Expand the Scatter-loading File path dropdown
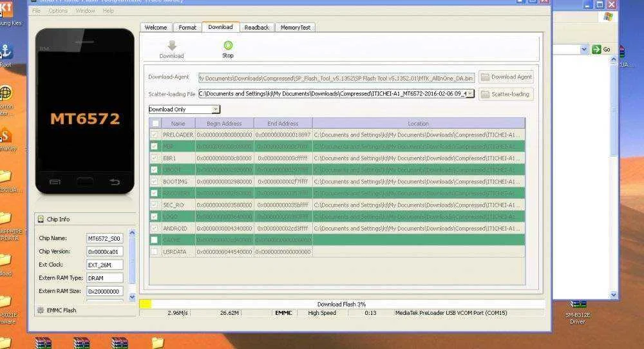The width and height of the screenshot is (644, 349). click(470, 93)
